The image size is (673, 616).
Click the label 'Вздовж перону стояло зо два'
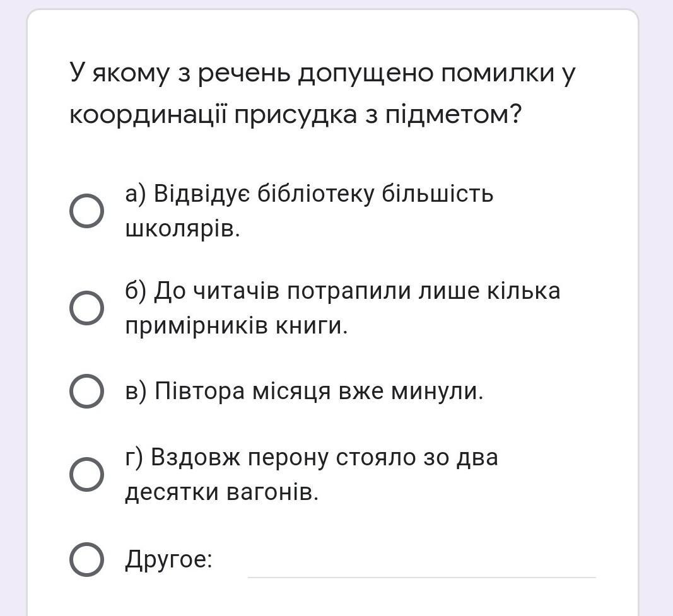pos(324,457)
